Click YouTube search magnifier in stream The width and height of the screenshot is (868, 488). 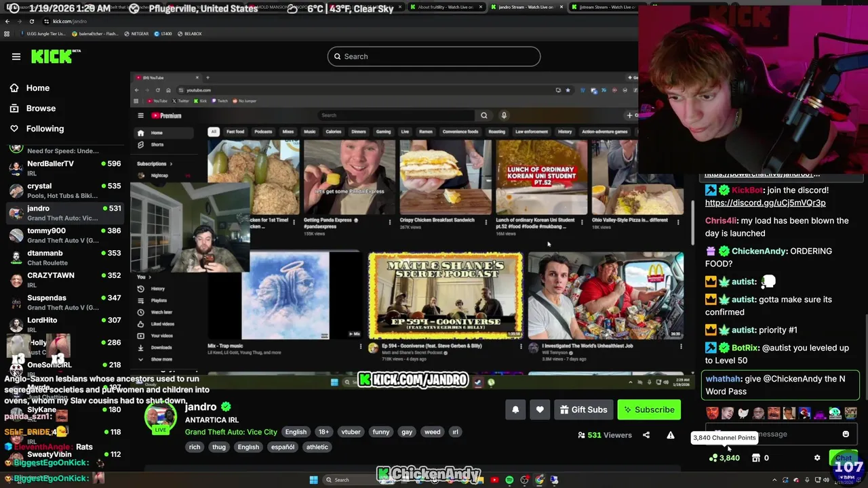pyautogui.click(x=484, y=115)
